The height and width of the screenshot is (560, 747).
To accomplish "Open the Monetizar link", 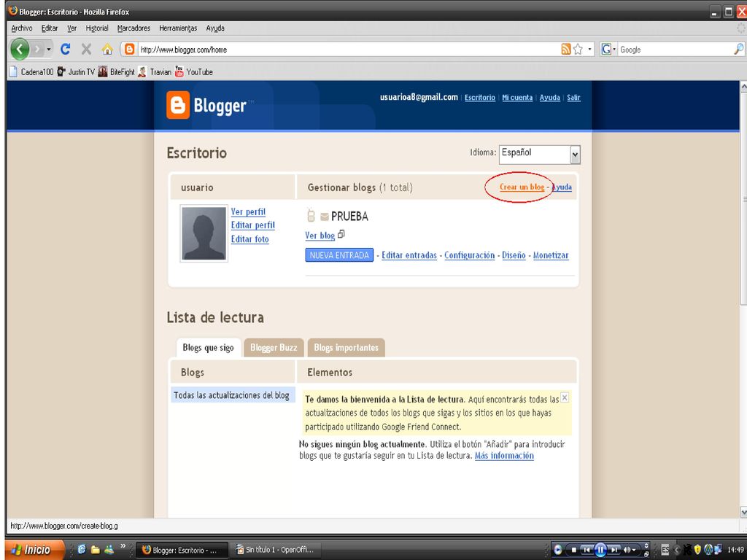I will [x=551, y=255].
